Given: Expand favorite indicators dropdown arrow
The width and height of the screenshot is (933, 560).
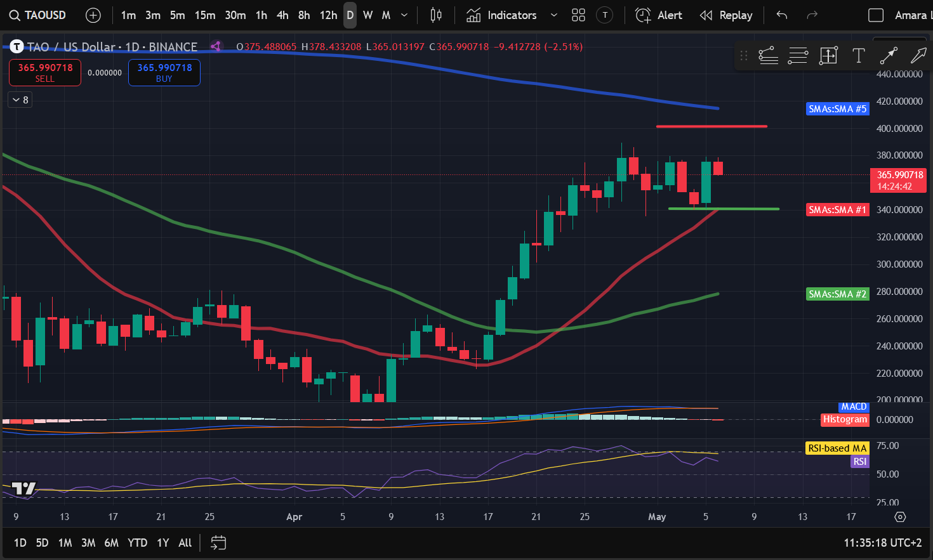Looking at the screenshot, I should (x=554, y=15).
